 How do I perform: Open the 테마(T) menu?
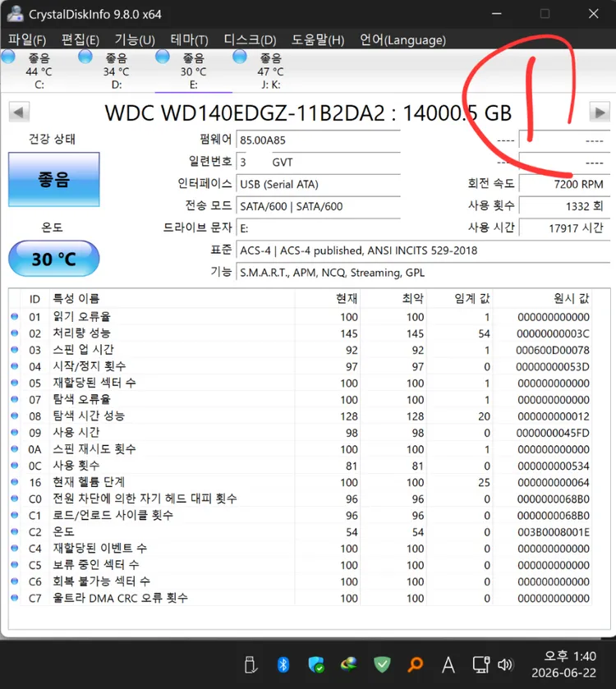tap(189, 40)
